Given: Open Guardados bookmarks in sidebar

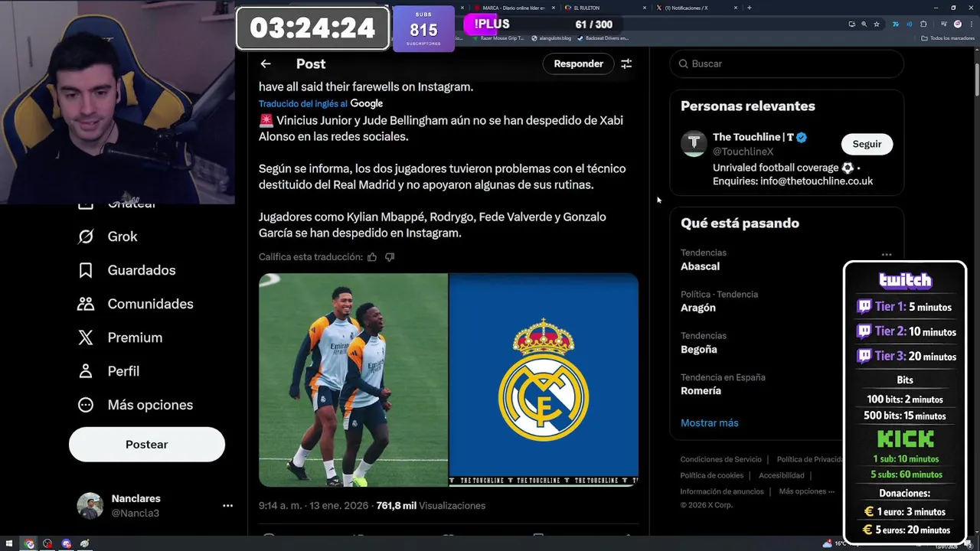Looking at the screenshot, I should tap(126, 270).
